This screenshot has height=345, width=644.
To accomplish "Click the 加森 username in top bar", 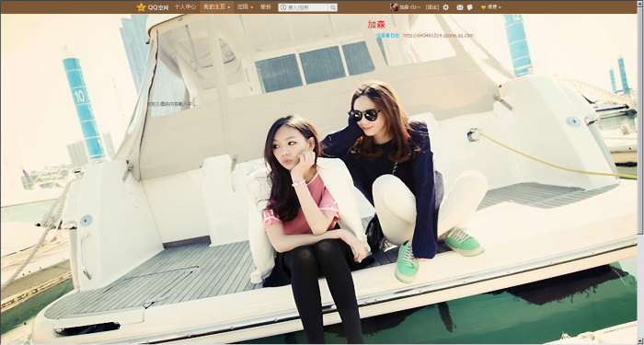I will (404, 7).
